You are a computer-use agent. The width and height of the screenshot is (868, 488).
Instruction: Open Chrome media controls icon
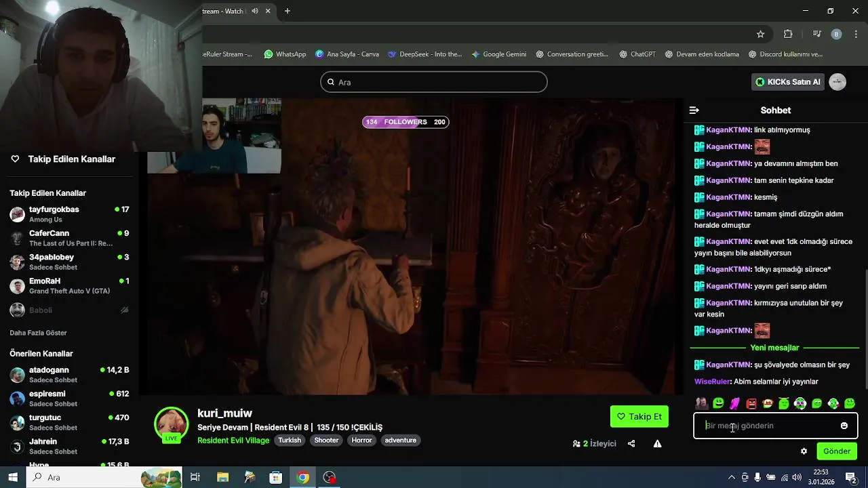point(817,34)
